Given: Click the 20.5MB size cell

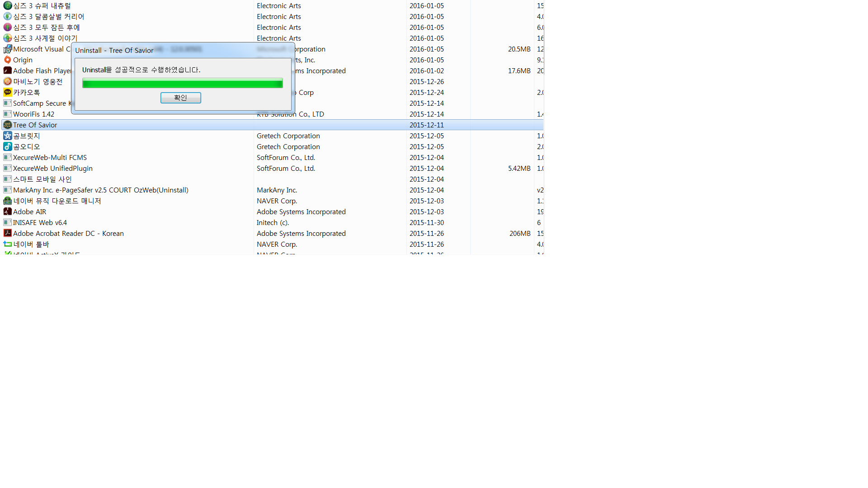Looking at the screenshot, I should tap(519, 49).
